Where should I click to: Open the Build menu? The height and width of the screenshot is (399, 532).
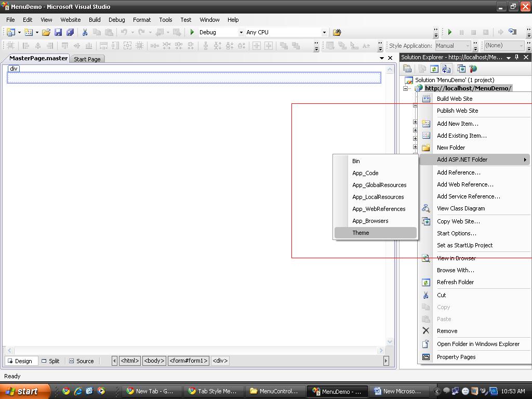pos(95,20)
